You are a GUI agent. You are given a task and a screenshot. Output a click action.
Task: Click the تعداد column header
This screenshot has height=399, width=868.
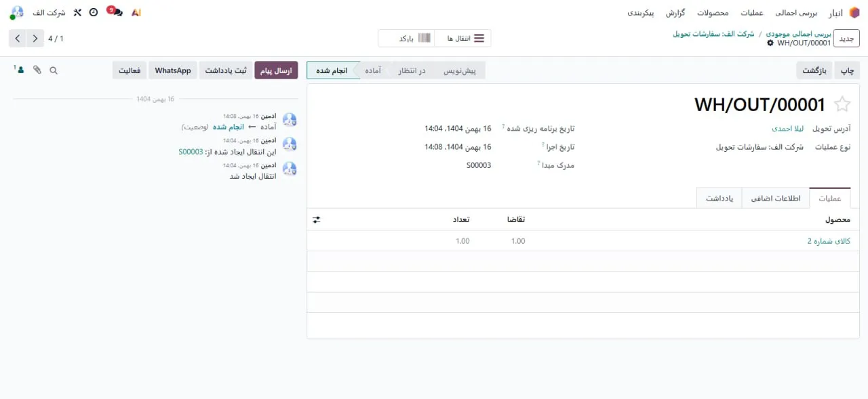(461, 219)
